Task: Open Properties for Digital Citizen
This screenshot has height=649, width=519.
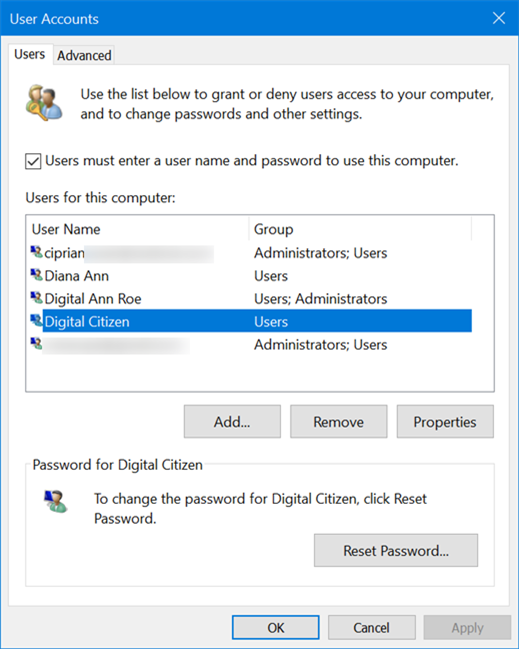Action: coord(445,421)
